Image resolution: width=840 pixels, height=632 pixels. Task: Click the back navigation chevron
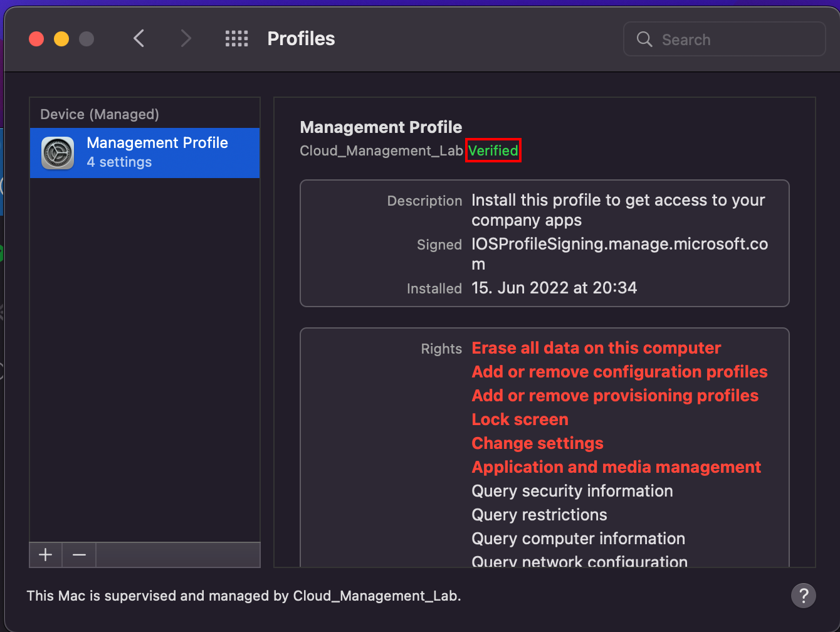coord(139,39)
